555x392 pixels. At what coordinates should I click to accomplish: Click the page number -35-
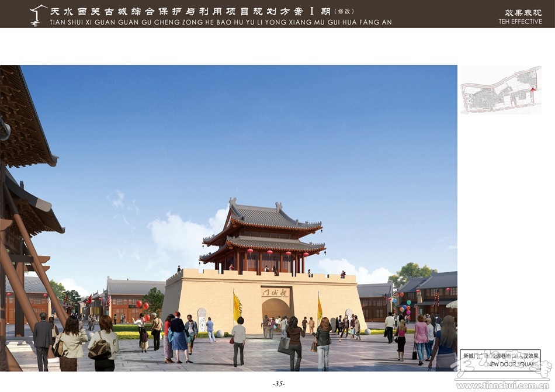click(x=278, y=384)
